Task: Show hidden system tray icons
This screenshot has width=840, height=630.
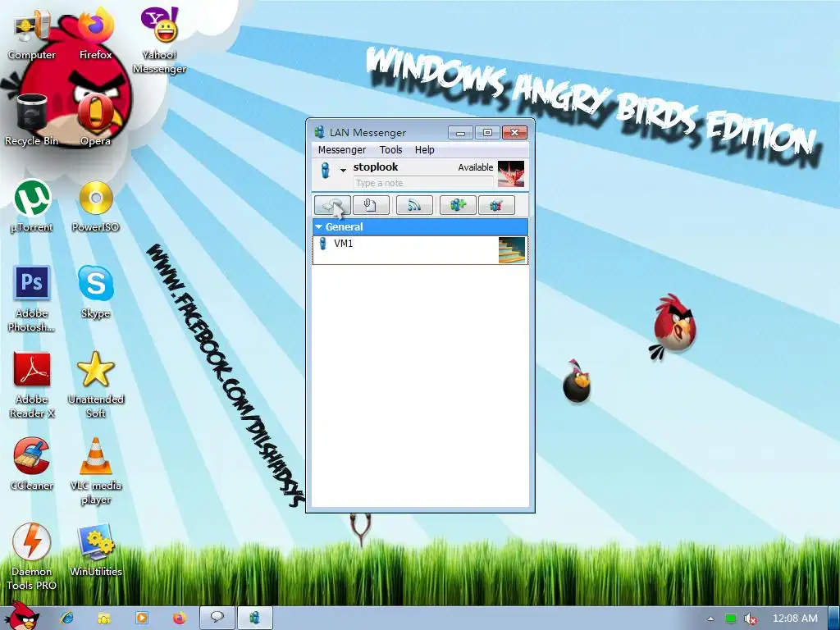Action: point(710,619)
